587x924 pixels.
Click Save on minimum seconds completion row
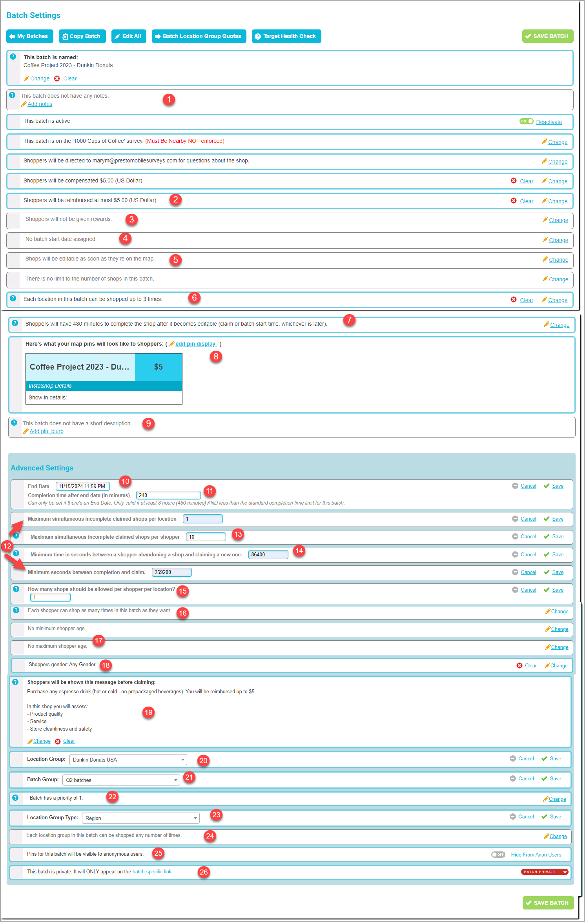pyautogui.click(x=558, y=572)
